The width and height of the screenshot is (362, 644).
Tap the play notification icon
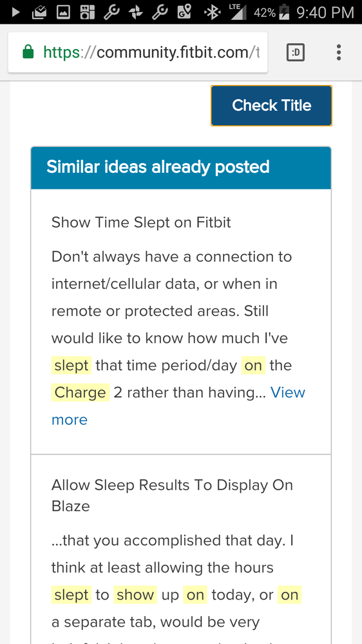tap(15, 12)
